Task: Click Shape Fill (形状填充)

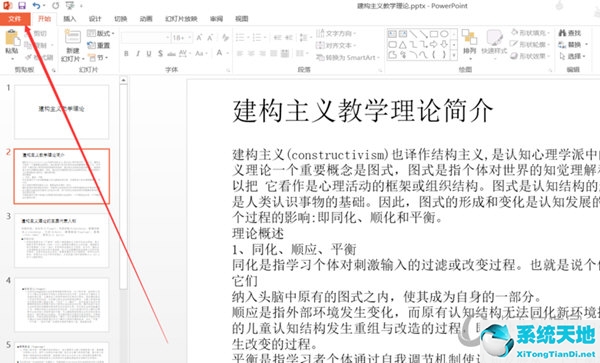Action: (530, 33)
